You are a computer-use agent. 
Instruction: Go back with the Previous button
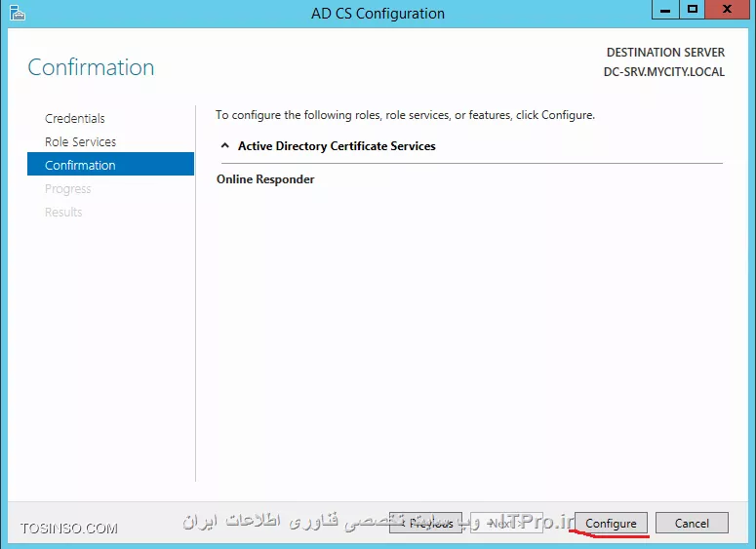(425, 523)
